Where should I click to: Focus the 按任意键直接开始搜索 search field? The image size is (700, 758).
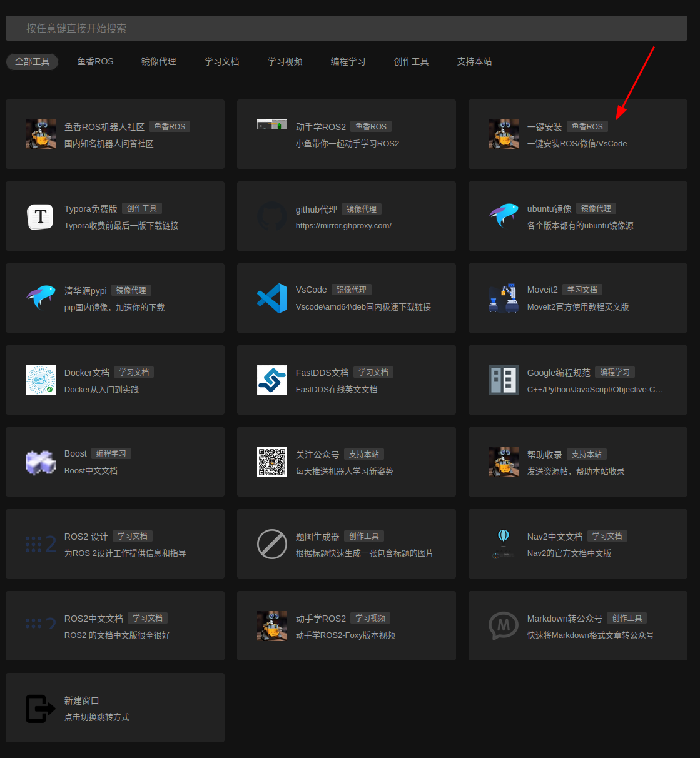(x=347, y=28)
